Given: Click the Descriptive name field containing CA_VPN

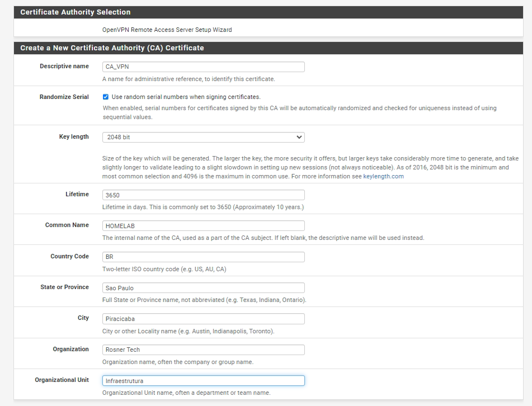Looking at the screenshot, I should 203,67.
